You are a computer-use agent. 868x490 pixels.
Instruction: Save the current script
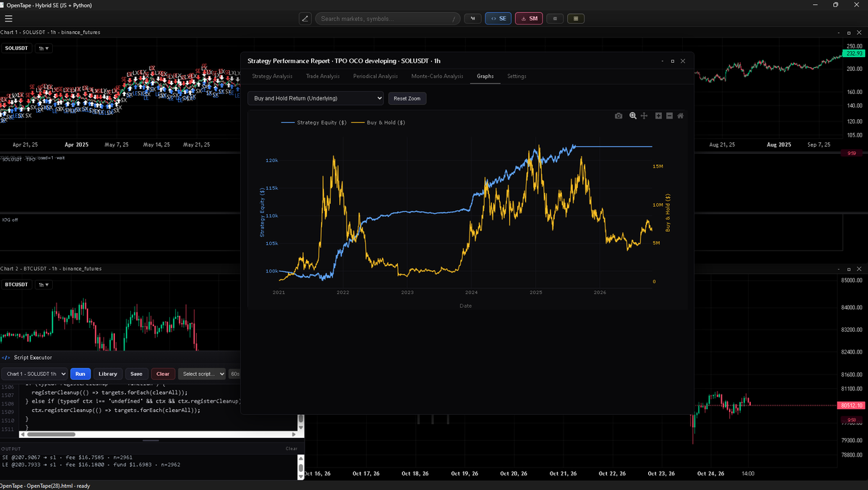136,374
